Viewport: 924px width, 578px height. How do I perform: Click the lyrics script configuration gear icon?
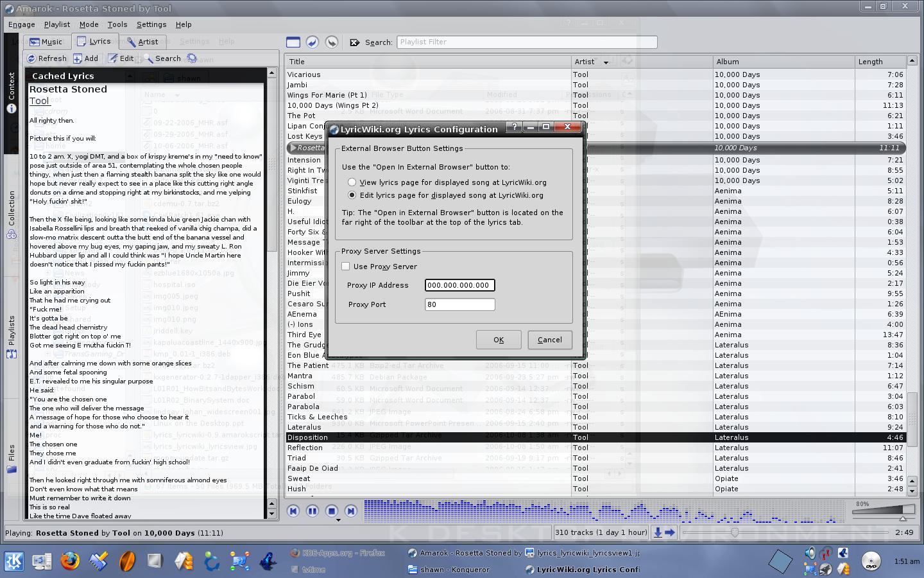192,58
